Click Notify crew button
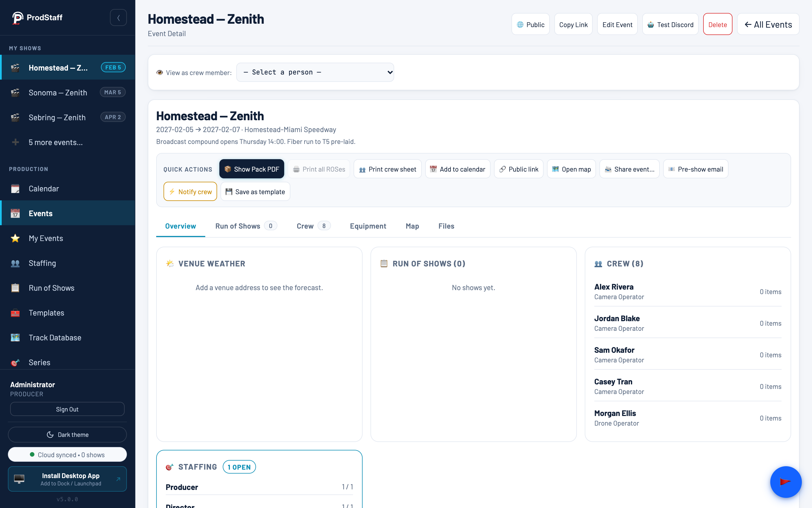 click(190, 192)
